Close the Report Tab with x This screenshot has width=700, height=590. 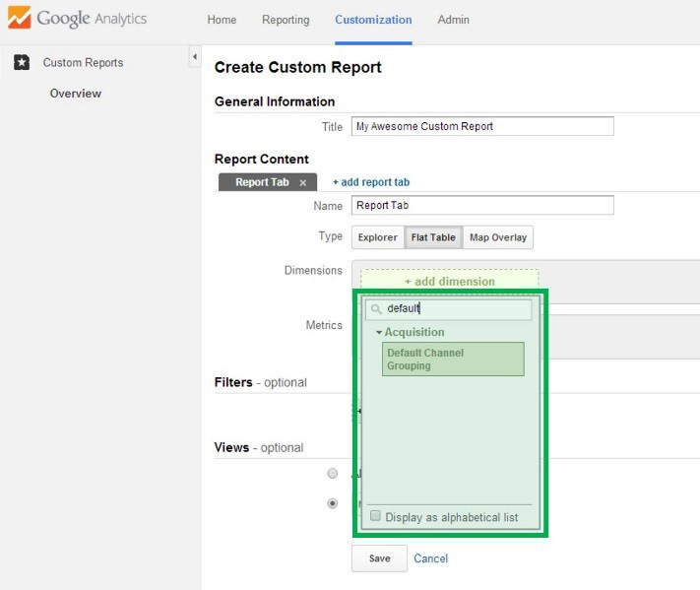point(303,182)
